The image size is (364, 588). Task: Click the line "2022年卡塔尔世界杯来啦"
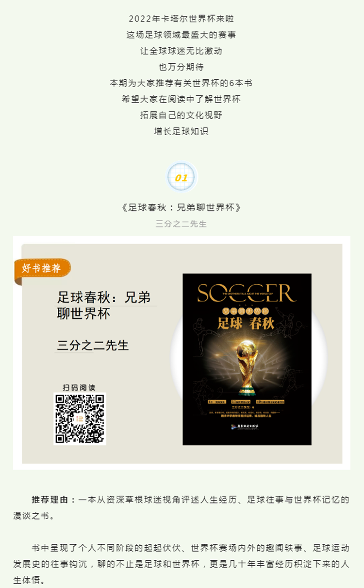tap(182, 18)
